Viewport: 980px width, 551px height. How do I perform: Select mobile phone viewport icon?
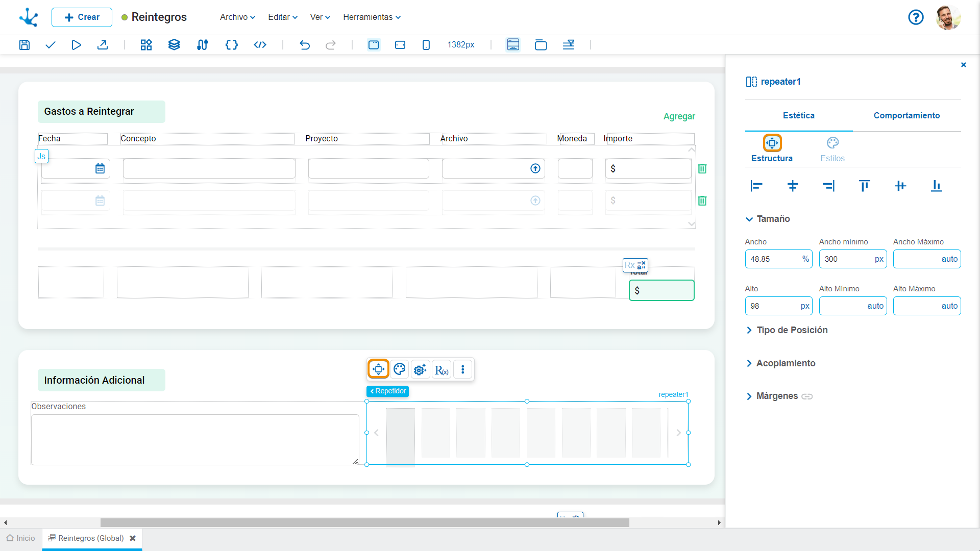pos(426,45)
